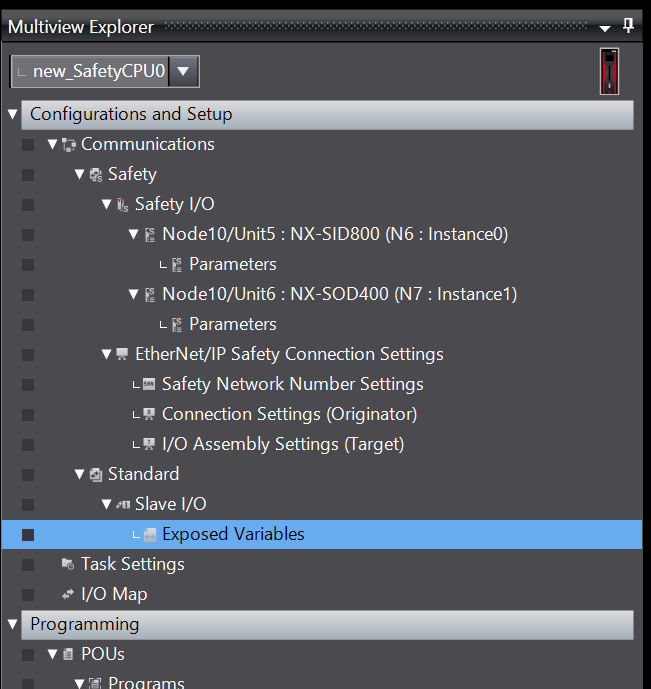Select 'Node10/Unit6 : NX-SOD400 (N7 : Instance1)' text
Image resolution: width=651 pixels, height=689 pixels.
(340, 294)
